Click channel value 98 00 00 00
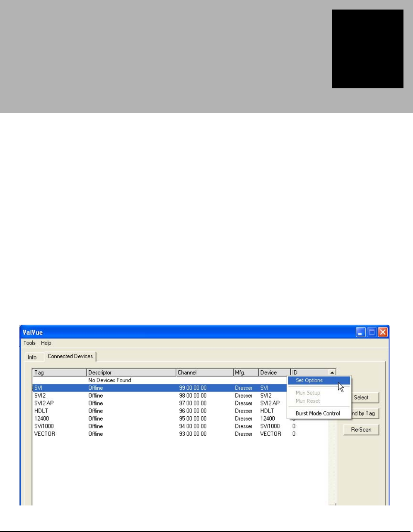The width and height of the screenshot is (413, 532). click(193, 396)
